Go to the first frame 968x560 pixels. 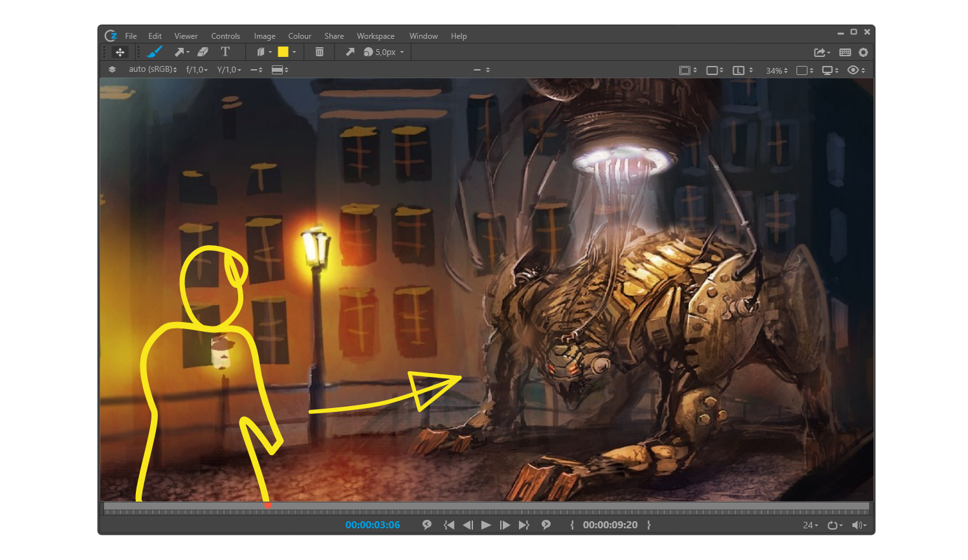[449, 525]
